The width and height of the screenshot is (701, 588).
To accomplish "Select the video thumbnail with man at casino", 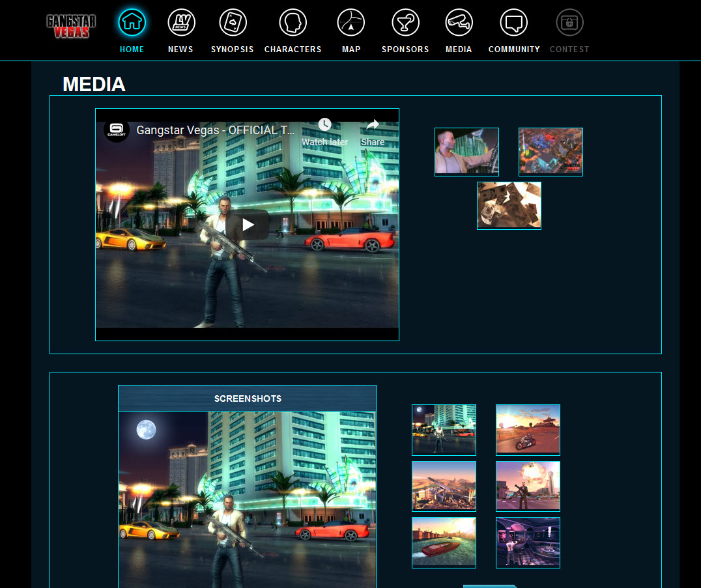I will [x=466, y=152].
